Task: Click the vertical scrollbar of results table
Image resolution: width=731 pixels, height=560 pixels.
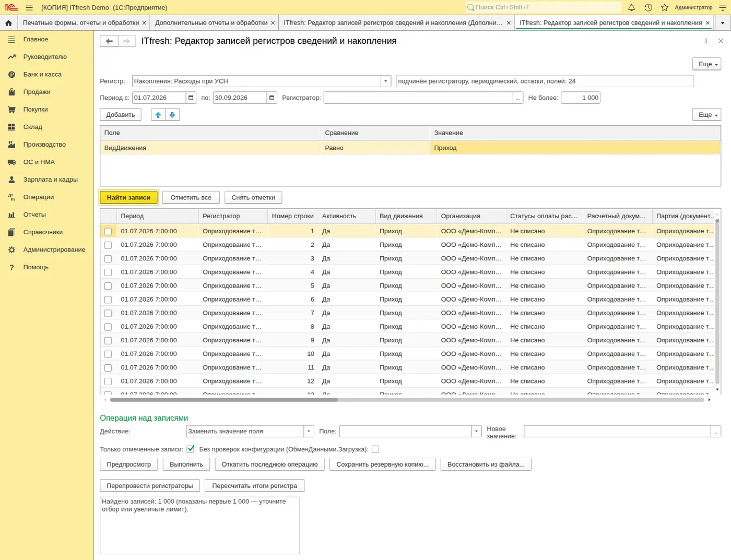Action: 717,302
